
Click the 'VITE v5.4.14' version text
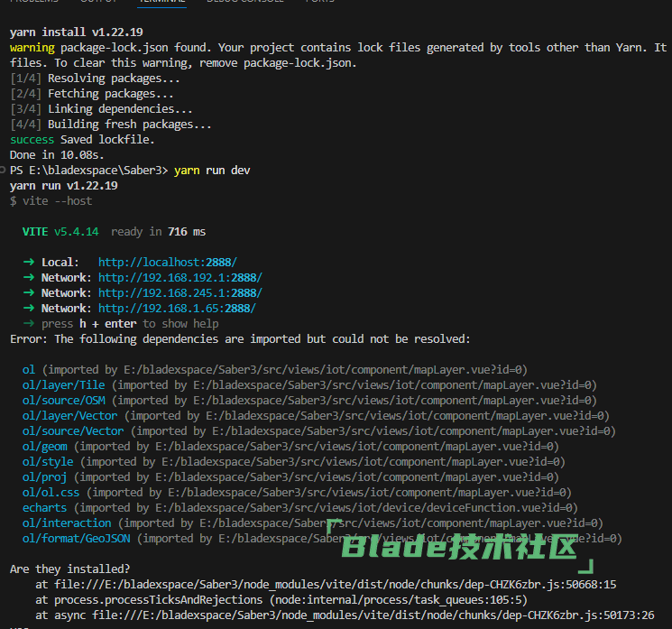[x=60, y=232]
